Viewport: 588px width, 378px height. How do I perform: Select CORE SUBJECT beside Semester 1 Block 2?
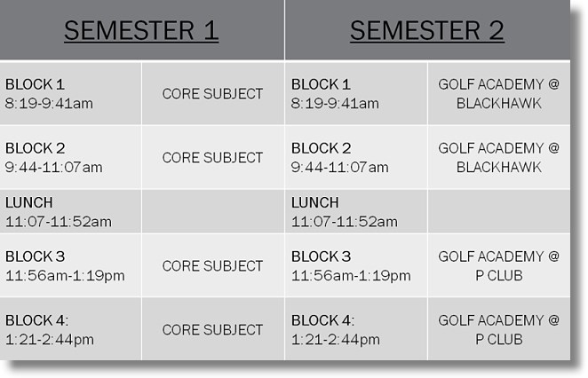[x=212, y=157]
